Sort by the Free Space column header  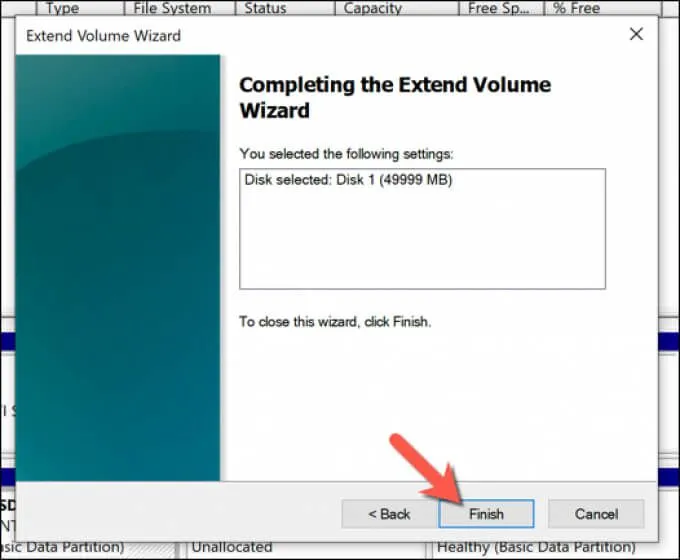click(501, 8)
